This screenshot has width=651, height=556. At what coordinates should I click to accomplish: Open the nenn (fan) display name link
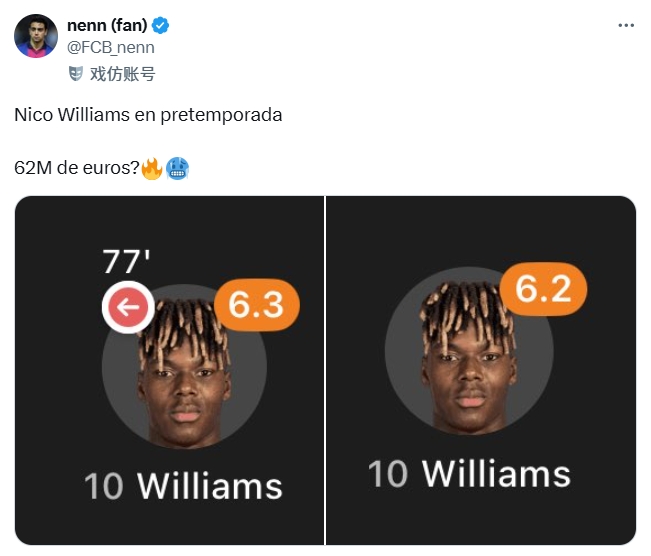click(103, 24)
